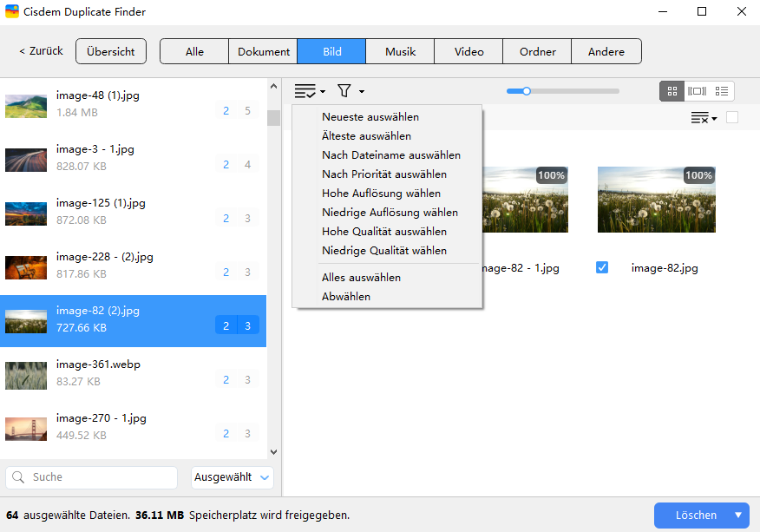Click Abwählen in the menu
This screenshot has height=532, width=760.
346,297
